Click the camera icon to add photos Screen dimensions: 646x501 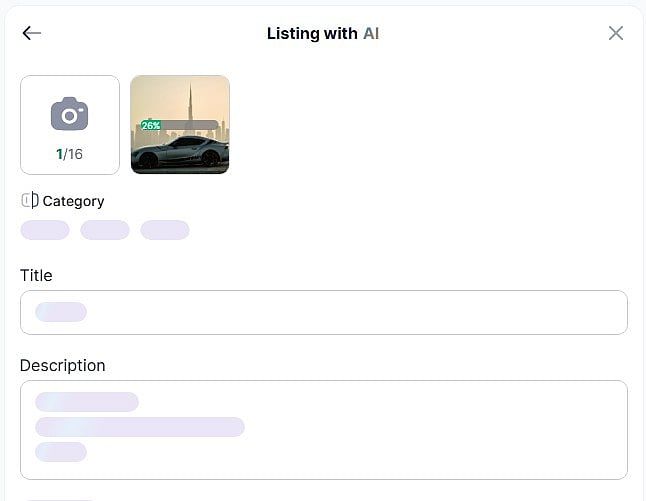coord(69,114)
